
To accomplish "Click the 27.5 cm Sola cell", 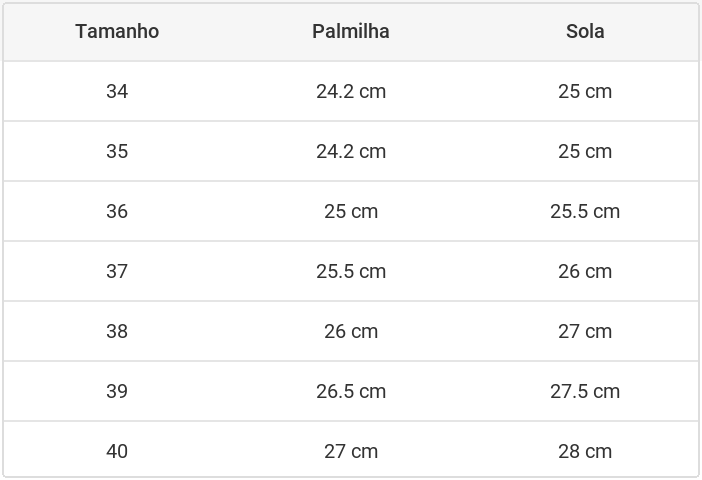I will pos(585,391).
